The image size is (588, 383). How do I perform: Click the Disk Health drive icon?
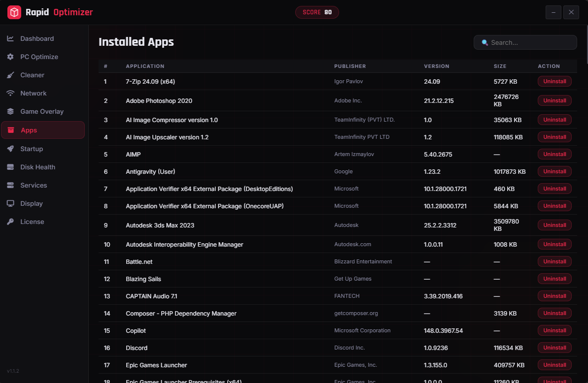[x=10, y=167]
